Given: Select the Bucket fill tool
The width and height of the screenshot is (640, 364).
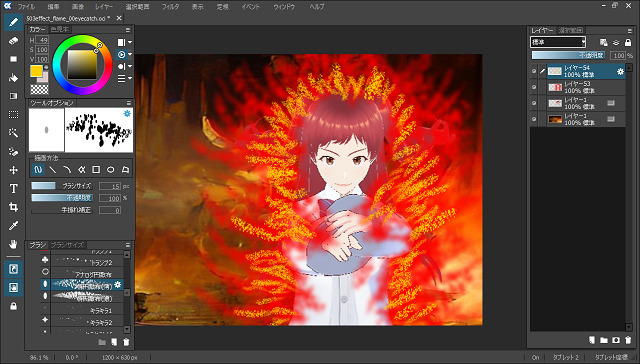Looking at the screenshot, I should (13, 78).
